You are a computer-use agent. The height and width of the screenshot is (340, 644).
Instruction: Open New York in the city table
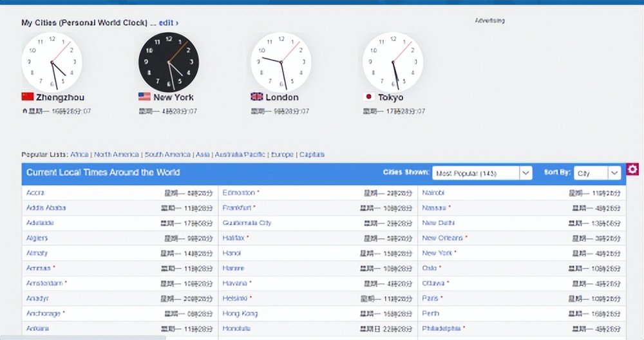437,253
